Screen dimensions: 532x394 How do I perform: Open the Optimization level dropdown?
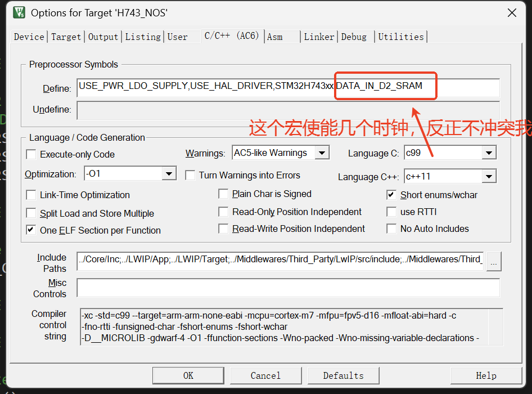pos(169,174)
